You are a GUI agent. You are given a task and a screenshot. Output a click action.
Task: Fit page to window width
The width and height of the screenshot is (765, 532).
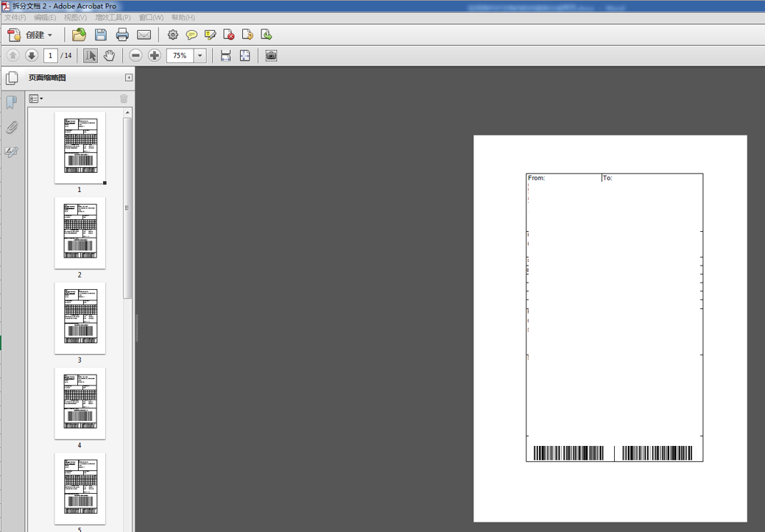[225, 56]
